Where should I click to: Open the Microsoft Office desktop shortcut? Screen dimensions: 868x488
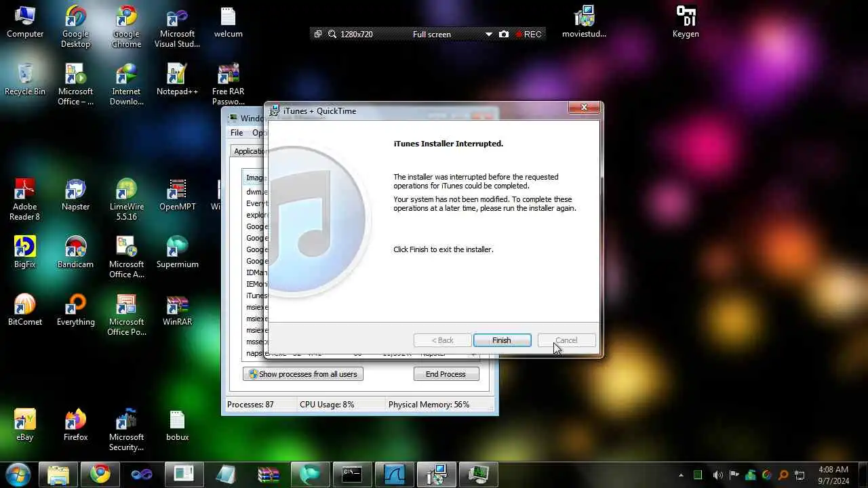(75, 84)
